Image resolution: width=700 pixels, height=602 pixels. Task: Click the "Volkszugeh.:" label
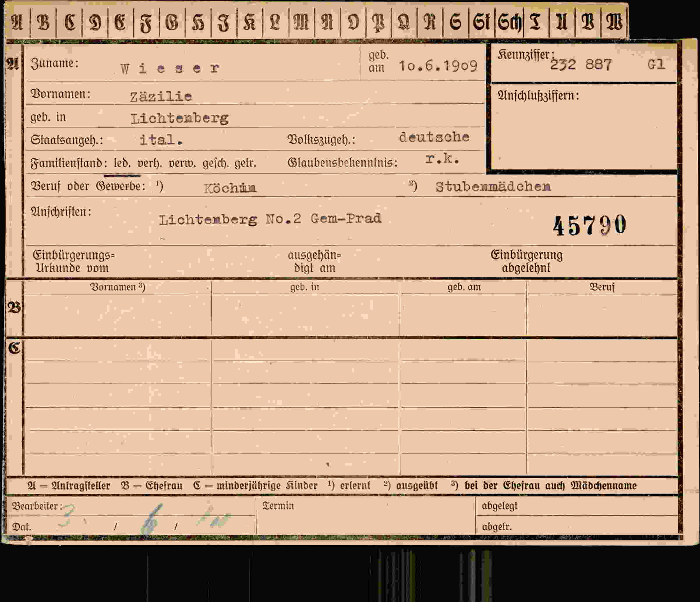pos(322,139)
